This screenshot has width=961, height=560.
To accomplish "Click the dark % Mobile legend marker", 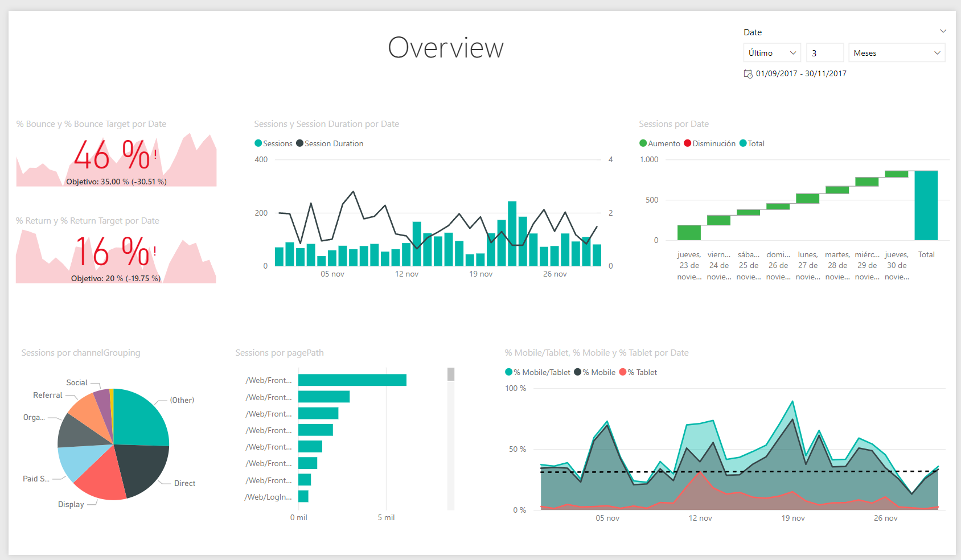I will click(578, 372).
